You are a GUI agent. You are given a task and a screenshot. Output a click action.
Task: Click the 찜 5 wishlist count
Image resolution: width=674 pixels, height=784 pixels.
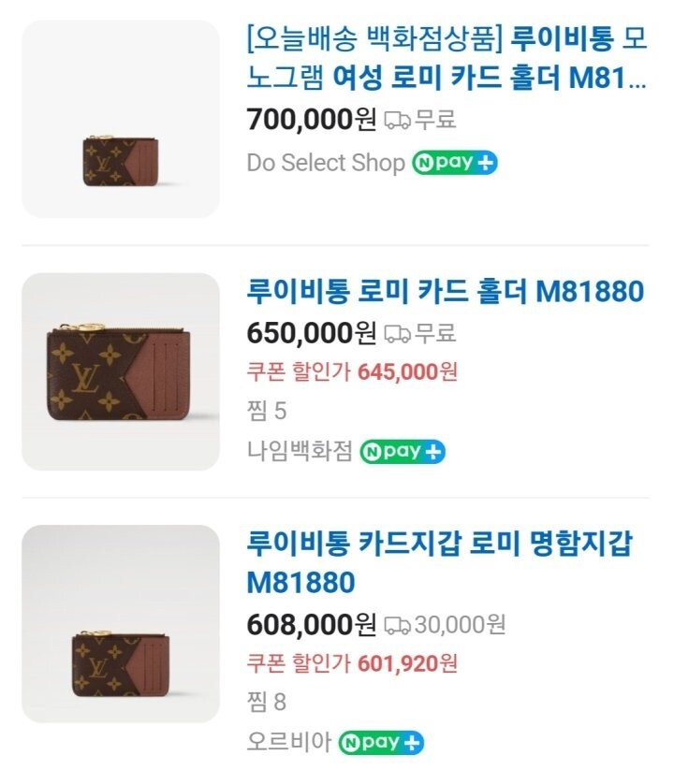267,411
